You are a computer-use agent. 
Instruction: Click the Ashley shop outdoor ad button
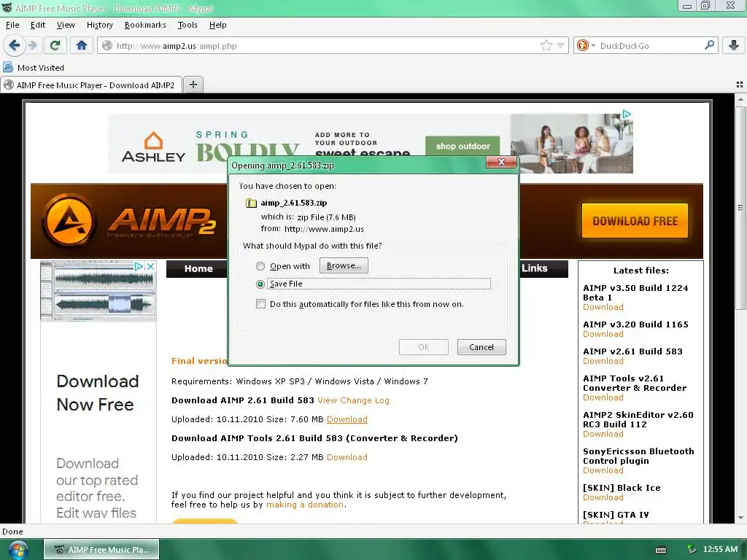(x=462, y=146)
